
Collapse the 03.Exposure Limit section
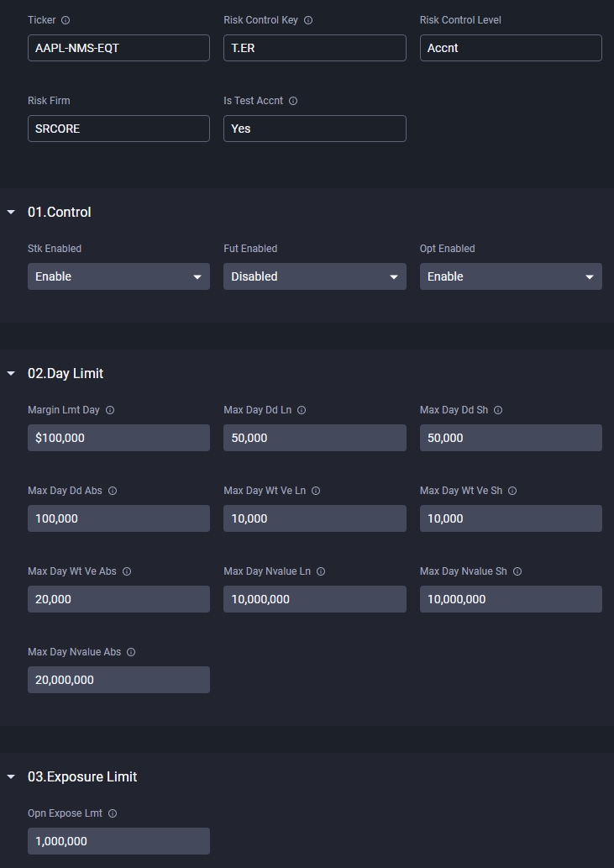click(x=11, y=777)
